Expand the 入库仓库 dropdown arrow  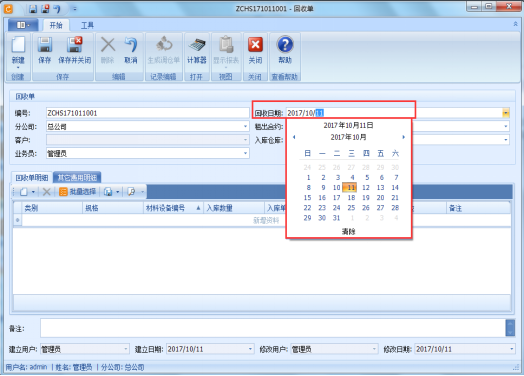(x=506, y=140)
